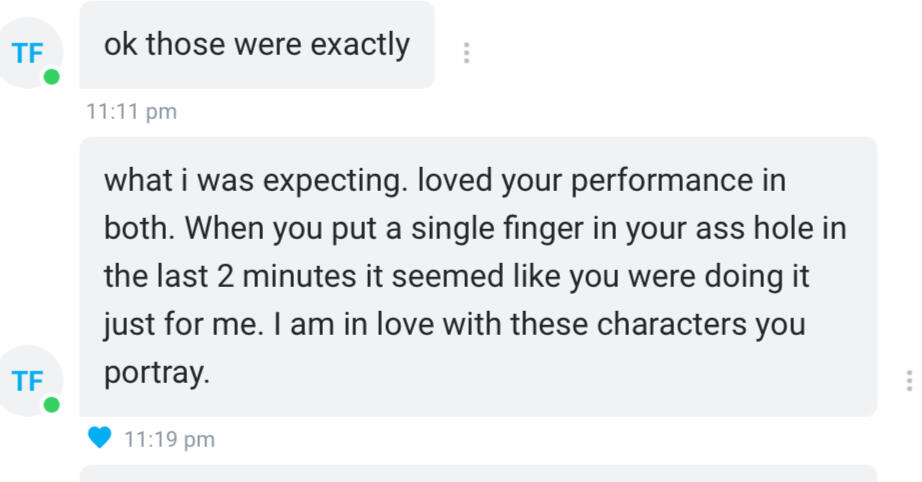Open options menu for "ok those were exactly" message
Screen dimensions: 922x482
pos(466,53)
